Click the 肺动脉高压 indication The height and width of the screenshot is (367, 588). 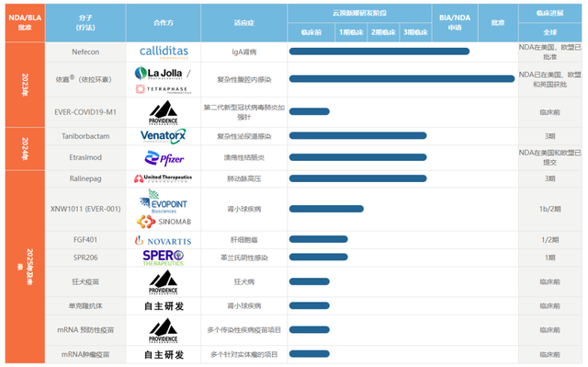[244, 178]
